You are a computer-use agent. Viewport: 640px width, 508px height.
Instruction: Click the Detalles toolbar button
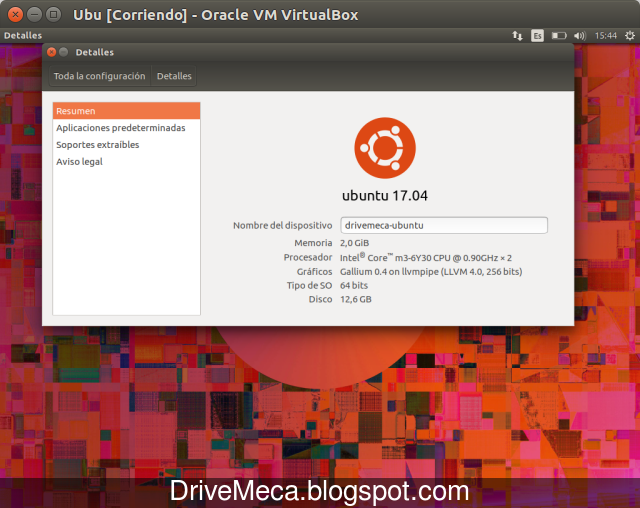(174, 76)
